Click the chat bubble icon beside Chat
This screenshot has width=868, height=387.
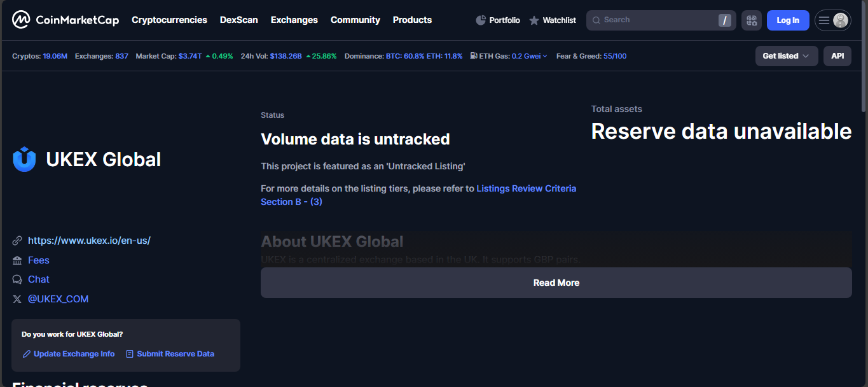17,279
